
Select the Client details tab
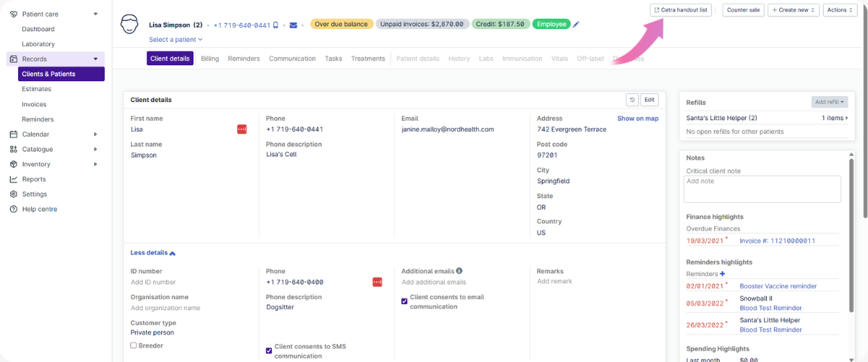[170, 59]
